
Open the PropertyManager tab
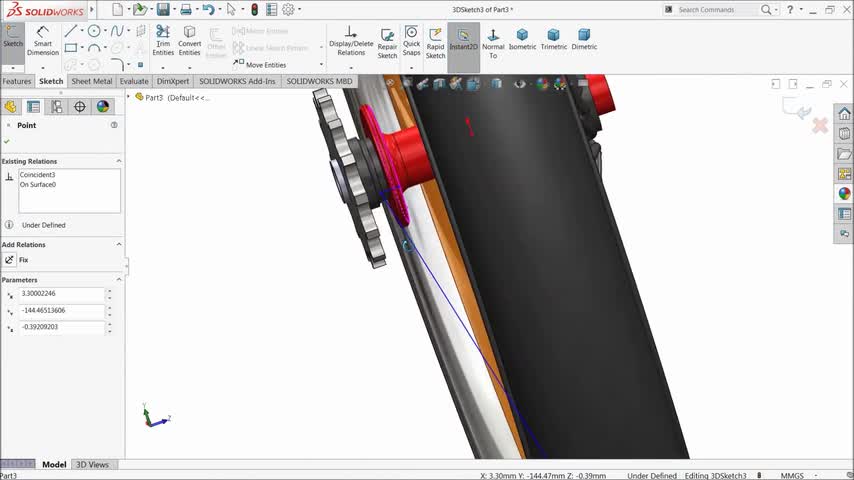click(33, 107)
